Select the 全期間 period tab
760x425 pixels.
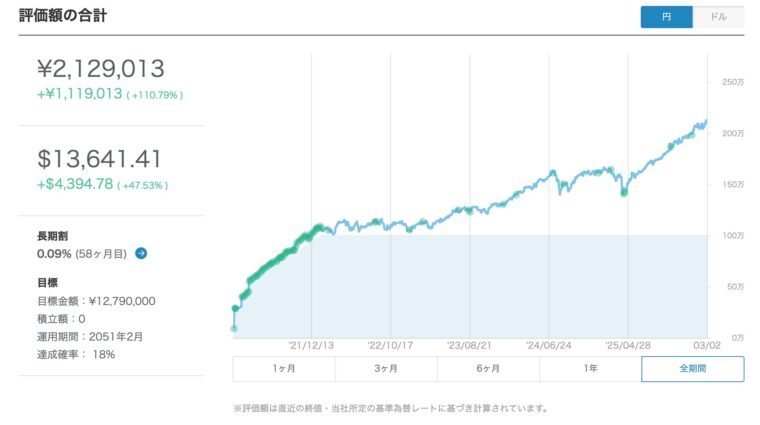pyautogui.click(x=692, y=369)
